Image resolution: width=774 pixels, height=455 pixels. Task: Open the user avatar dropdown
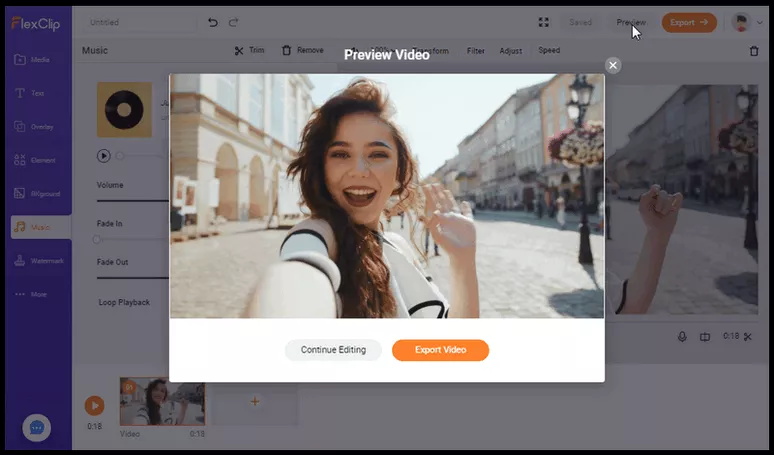pos(747,23)
